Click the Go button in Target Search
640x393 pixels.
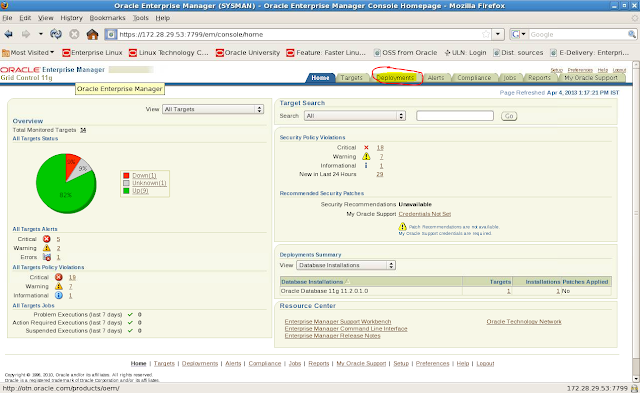(509, 116)
